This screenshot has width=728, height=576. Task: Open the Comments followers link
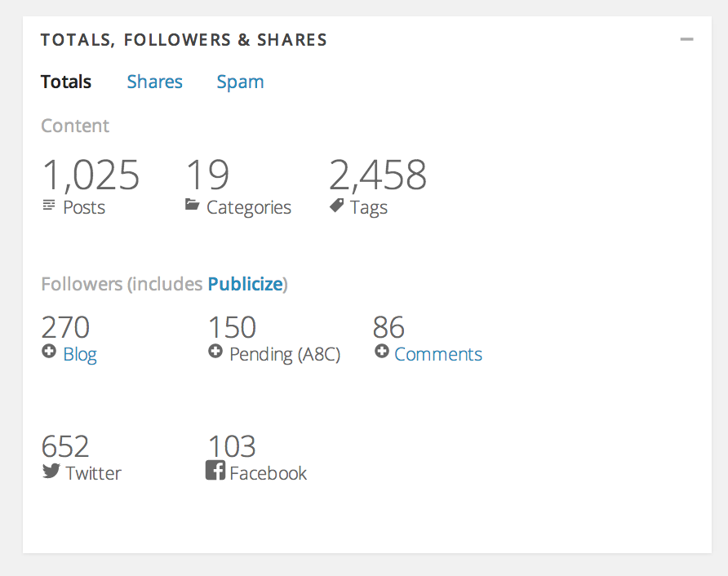pyautogui.click(x=438, y=354)
